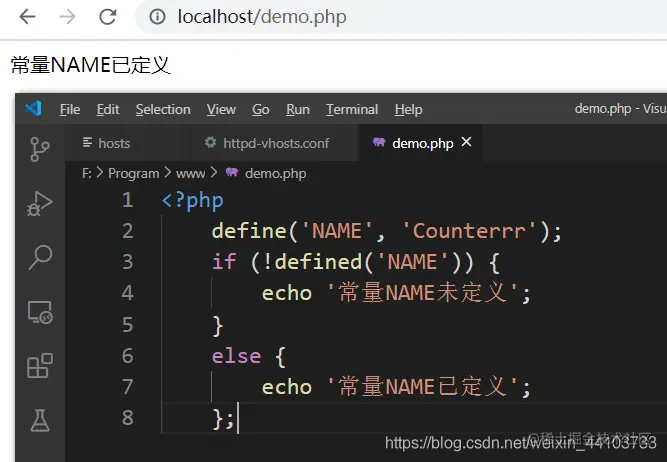Click the VS Code logo icon
This screenshot has height=462, width=667.
coord(33,108)
